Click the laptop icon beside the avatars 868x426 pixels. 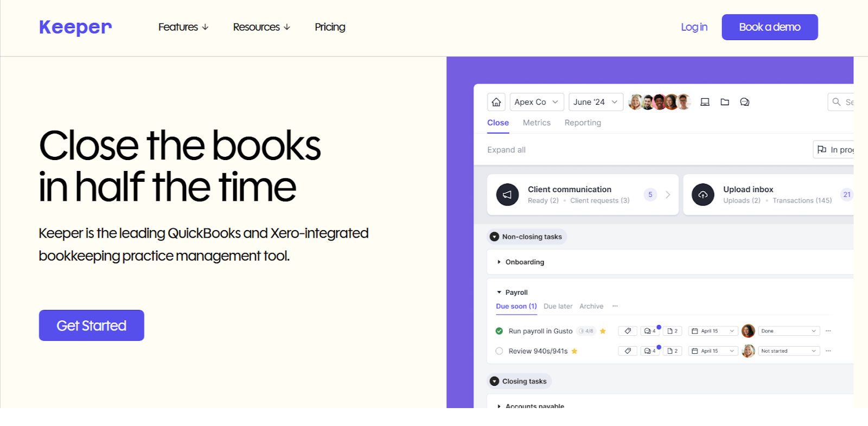pos(705,102)
